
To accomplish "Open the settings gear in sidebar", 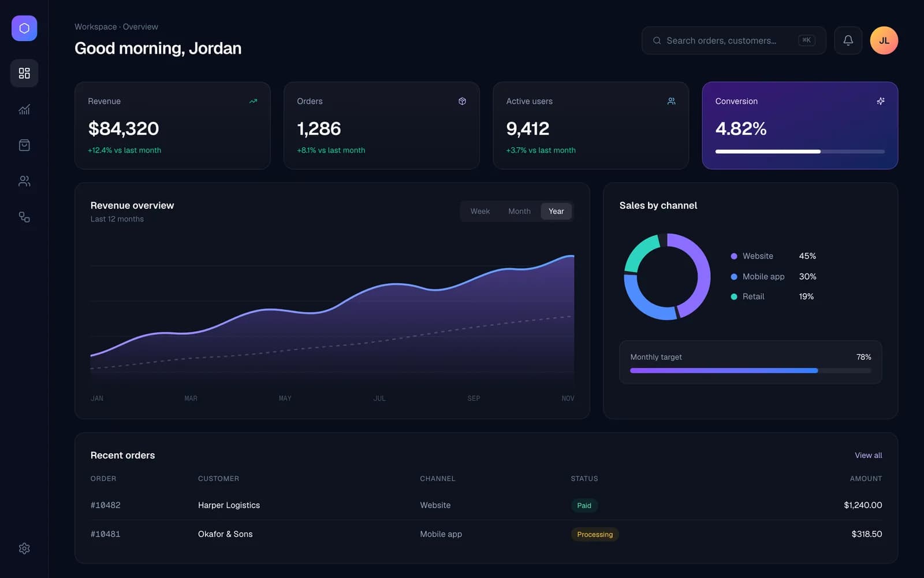I will coord(24,549).
